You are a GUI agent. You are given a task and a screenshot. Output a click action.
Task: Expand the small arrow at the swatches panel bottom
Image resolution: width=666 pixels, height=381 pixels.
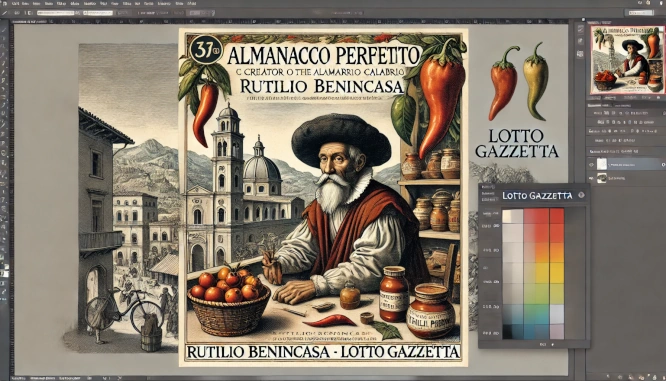552,345
